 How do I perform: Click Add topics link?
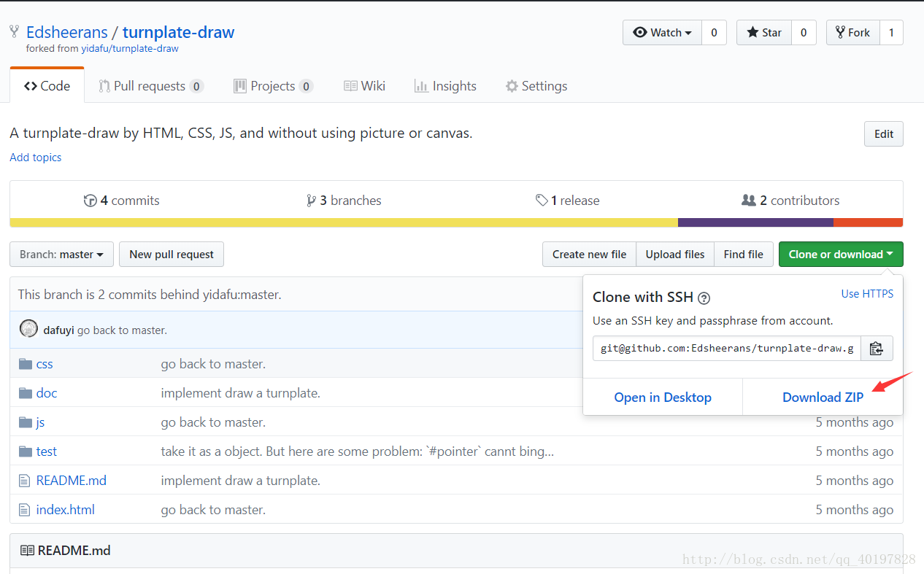pyautogui.click(x=36, y=158)
